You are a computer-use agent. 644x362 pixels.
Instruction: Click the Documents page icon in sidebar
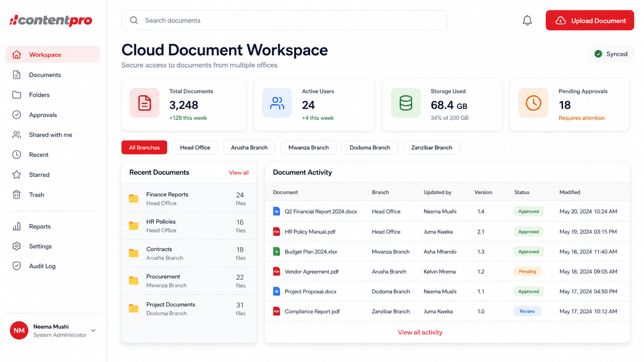point(17,75)
